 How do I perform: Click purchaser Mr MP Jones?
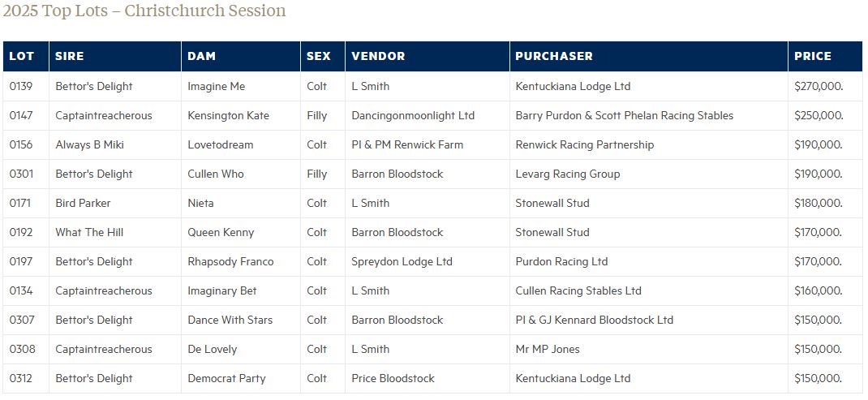point(548,350)
